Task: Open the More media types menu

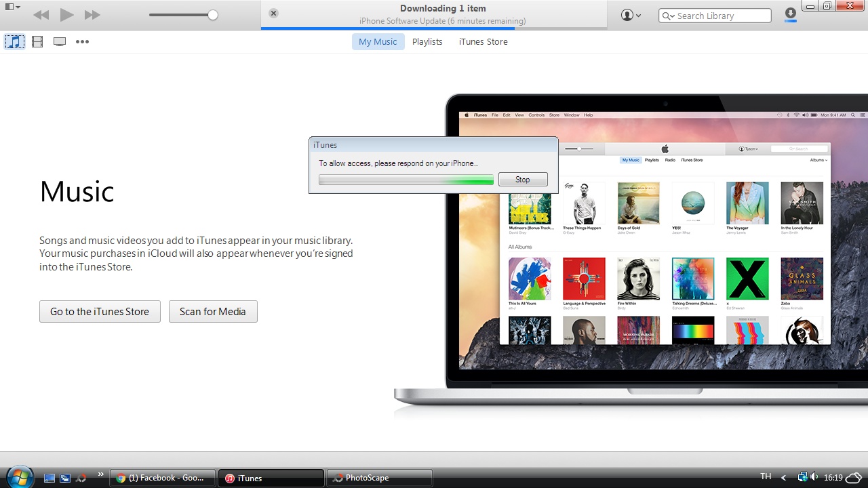Action: tap(82, 42)
